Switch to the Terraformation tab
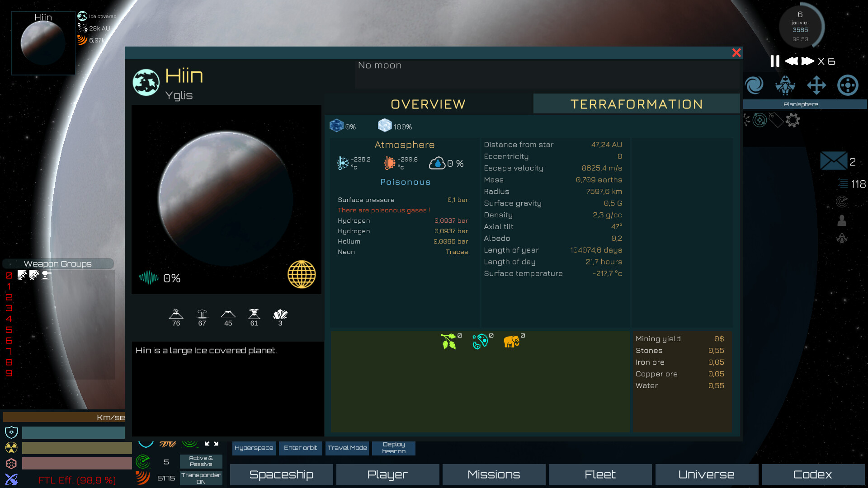 point(637,103)
